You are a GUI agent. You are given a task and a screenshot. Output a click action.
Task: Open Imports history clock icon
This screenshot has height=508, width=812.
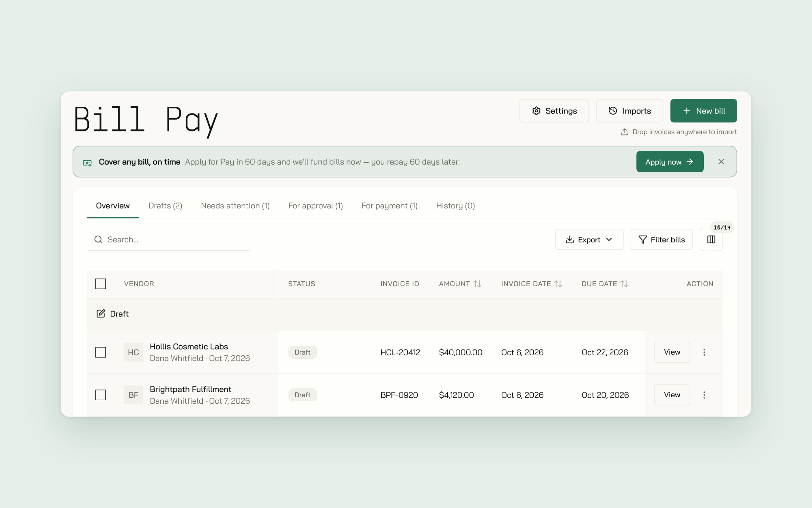pyautogui.click(x=613, y=111)
